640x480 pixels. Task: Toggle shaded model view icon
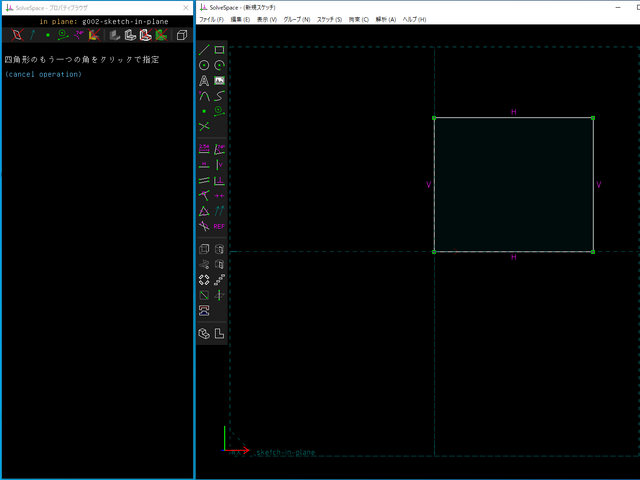[x=115, y=35]
